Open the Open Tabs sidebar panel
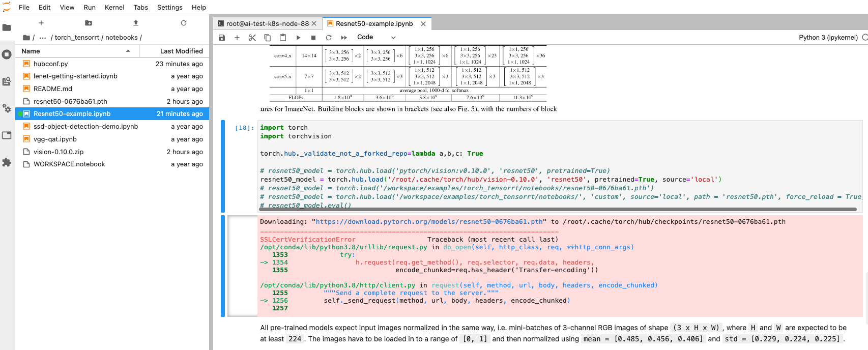This screenshot has height=350, width=868. coord(7,135)
